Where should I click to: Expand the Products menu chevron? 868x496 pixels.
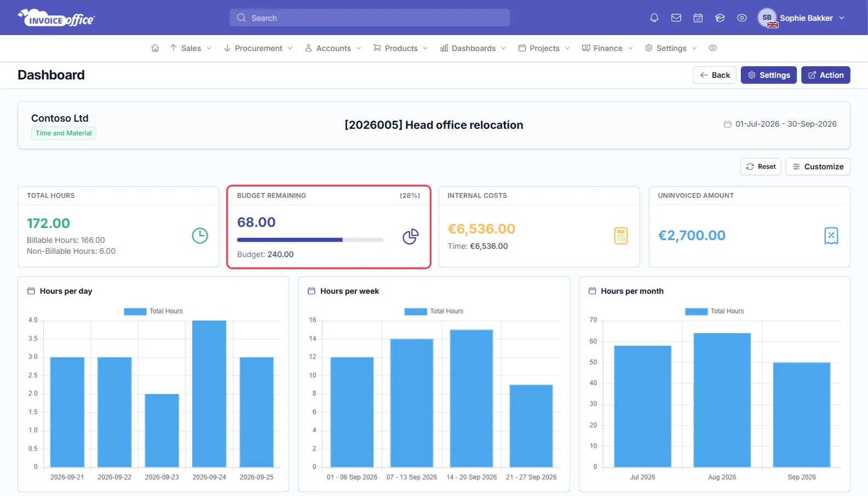click(426, 48)
